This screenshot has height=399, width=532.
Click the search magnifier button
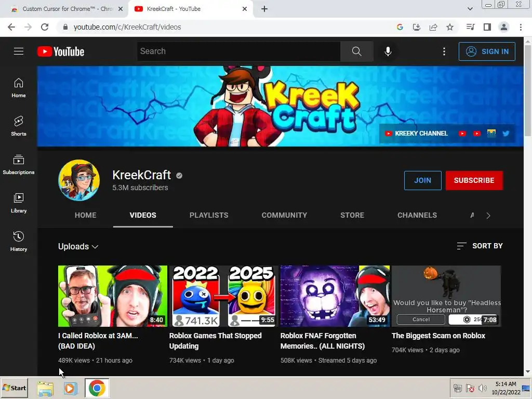click(x=356, y=51)
